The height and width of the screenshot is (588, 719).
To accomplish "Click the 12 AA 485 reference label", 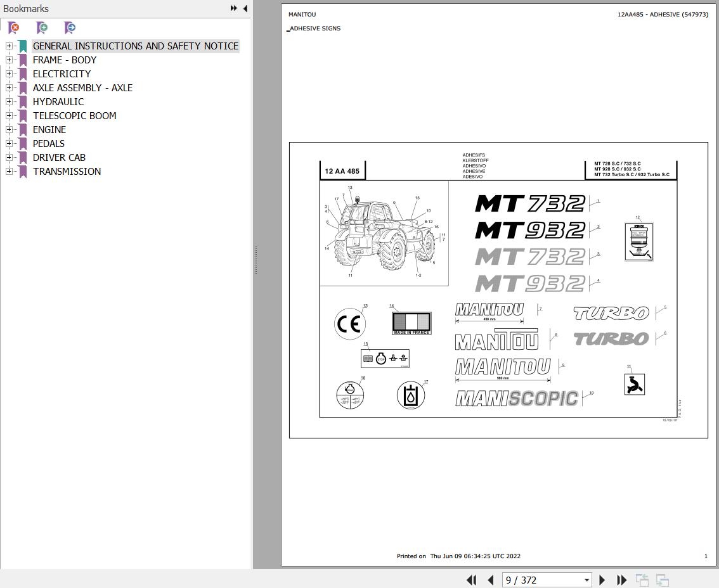I will pyautogui.click(x=342, y=172).
